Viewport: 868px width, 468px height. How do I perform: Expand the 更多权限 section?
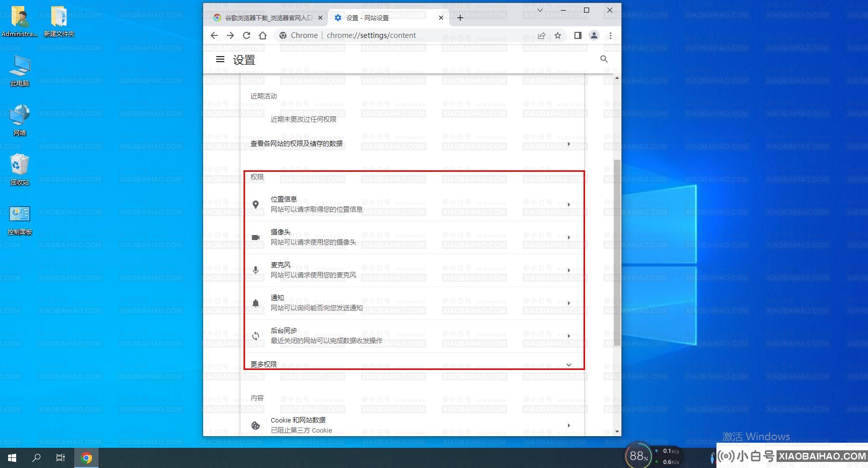tap(412, 364)
